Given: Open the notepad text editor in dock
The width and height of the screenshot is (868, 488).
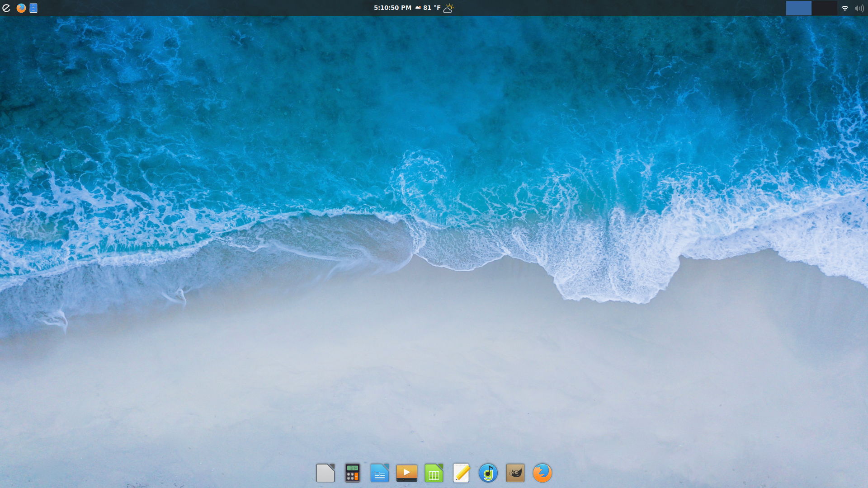Looking at the screenshot, I should pyautogui.click(x=461, y=473).
